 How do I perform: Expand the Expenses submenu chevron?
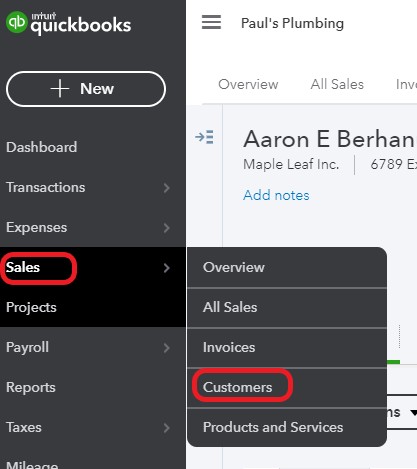point(167,228)
